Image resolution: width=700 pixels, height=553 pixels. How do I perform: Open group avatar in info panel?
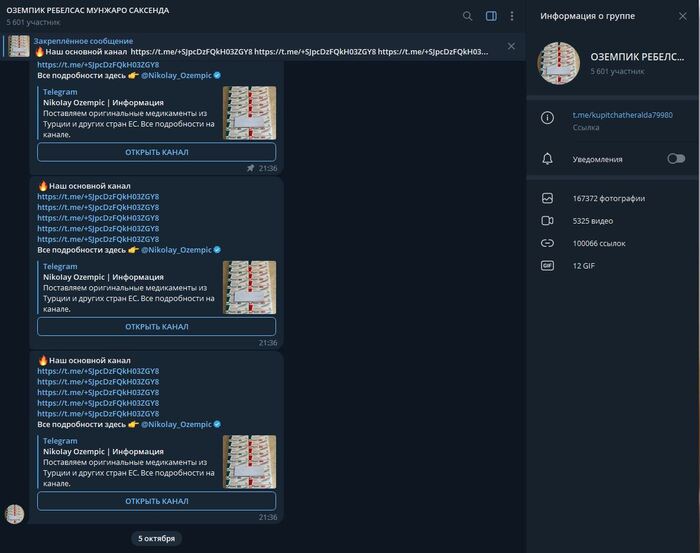point(558,63)
